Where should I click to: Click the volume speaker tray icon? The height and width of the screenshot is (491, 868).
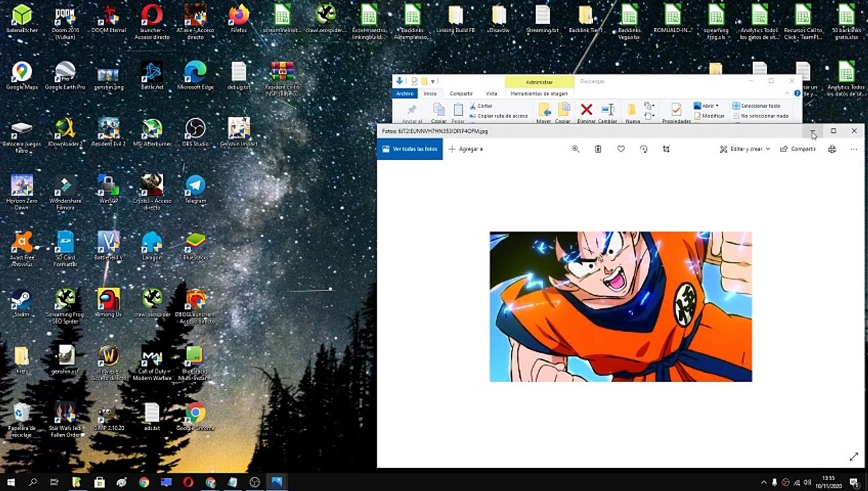[807, 483]
